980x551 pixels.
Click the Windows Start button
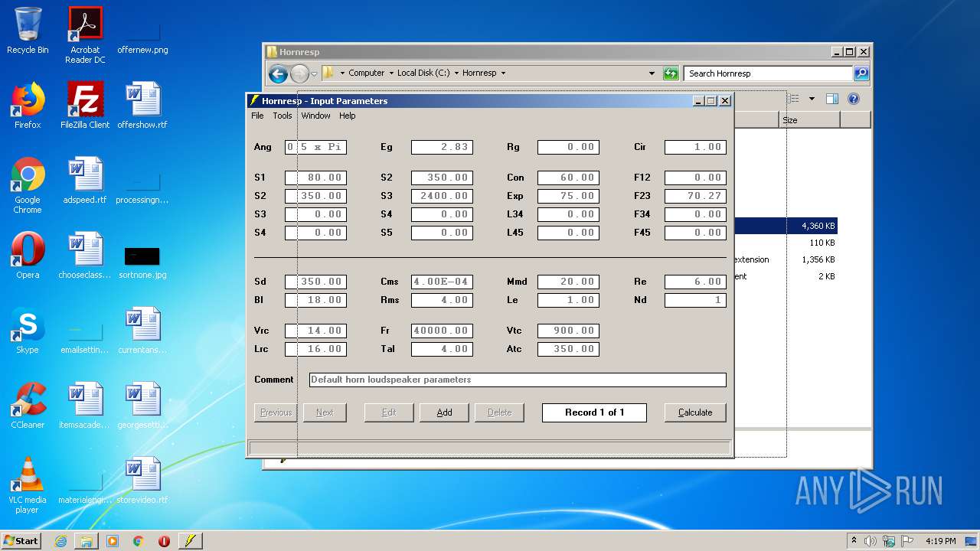click(x=21, y=541)
